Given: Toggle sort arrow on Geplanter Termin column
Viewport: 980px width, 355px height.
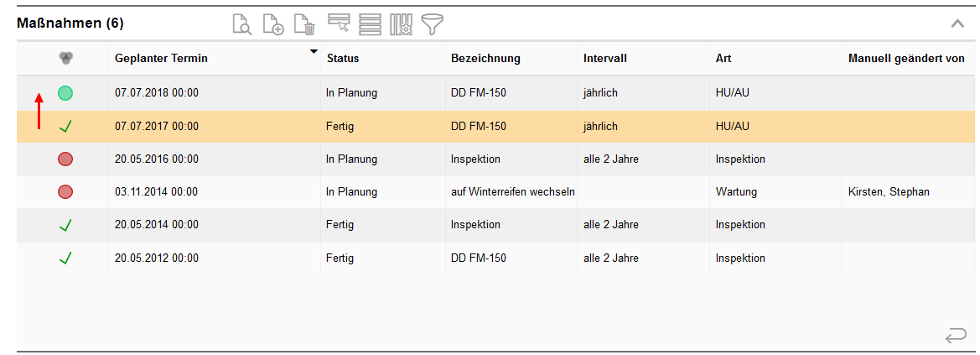Looking at the screenshot, I should (314, 52).
